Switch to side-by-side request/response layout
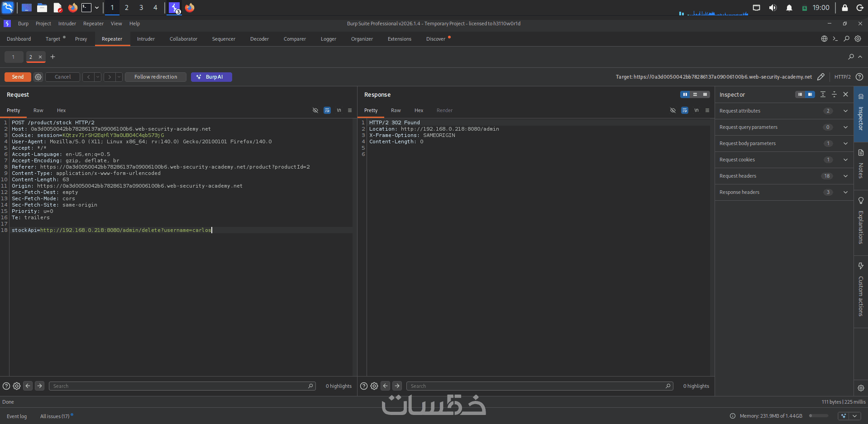This screenshot has height=424, width=868. (685, 94)
